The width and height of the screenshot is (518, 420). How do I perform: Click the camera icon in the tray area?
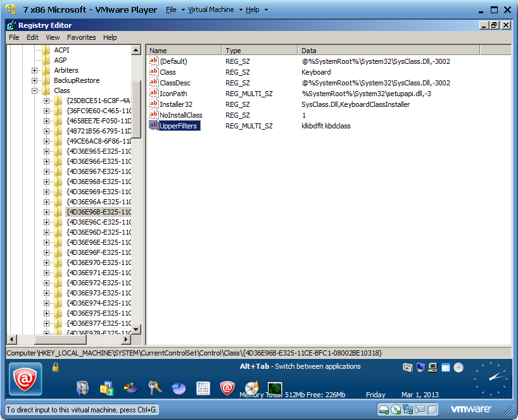coord(408,367)
